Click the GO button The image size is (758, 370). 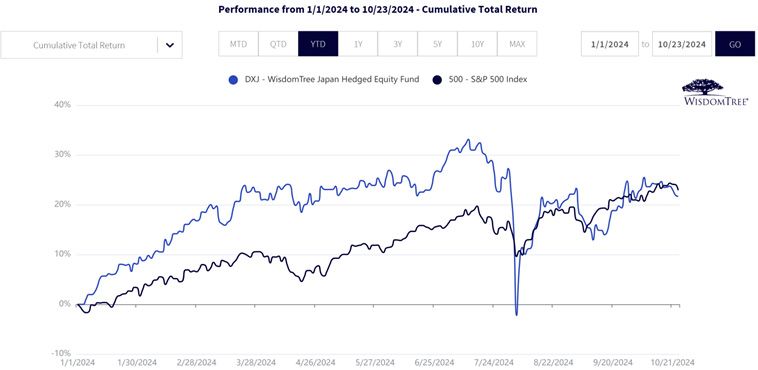(x=734, y=44)
